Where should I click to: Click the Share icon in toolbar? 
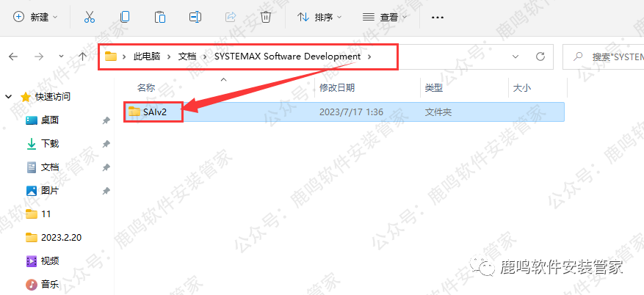pos(231,17)
